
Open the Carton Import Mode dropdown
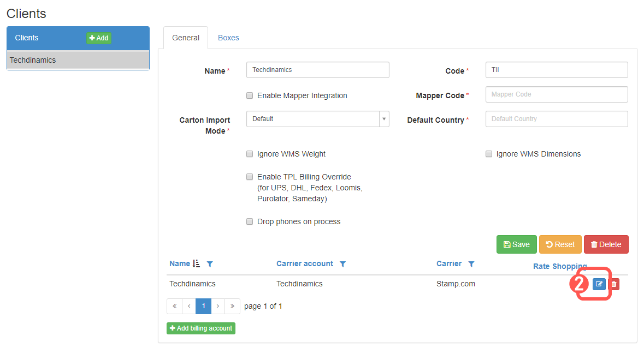coord(318,119)
